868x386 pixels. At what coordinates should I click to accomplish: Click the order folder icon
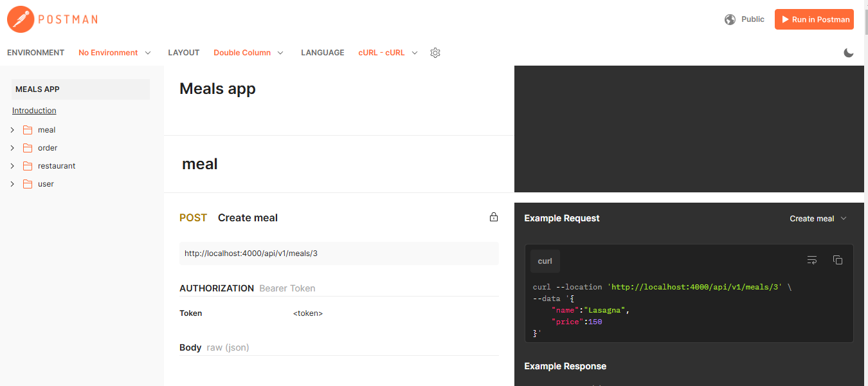tap(28, 148)
